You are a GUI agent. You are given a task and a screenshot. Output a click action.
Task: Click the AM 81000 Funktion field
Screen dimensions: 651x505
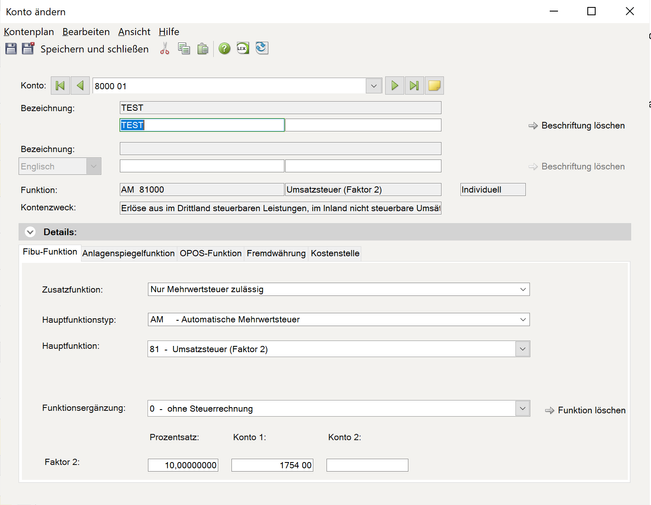pyautogui.click(x=202, y=190)
